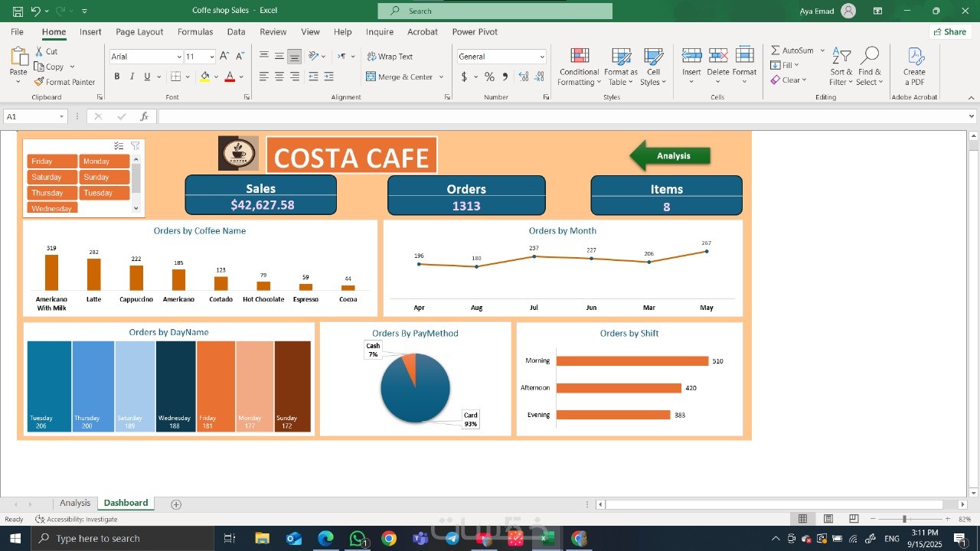
Task: Increase the cell indent
Action: 329,77
